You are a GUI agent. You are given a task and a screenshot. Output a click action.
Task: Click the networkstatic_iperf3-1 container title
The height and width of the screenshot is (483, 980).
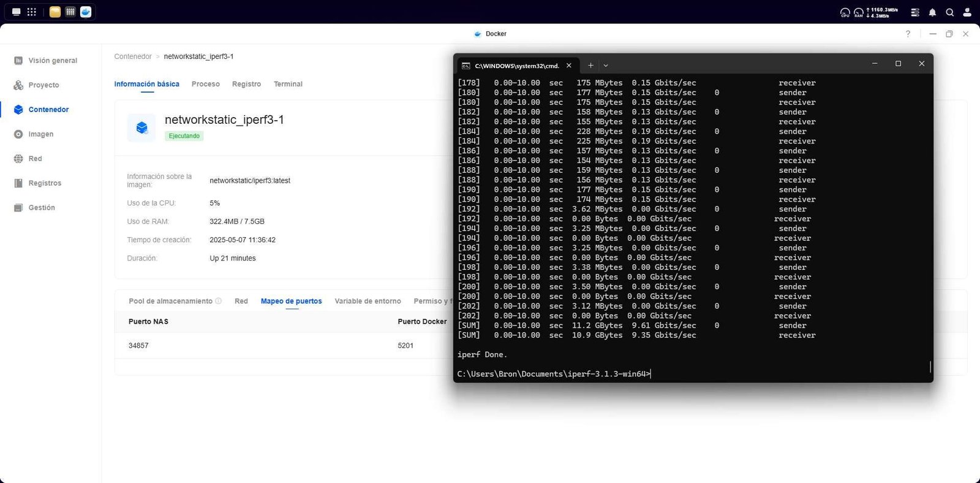coord(224,120)
